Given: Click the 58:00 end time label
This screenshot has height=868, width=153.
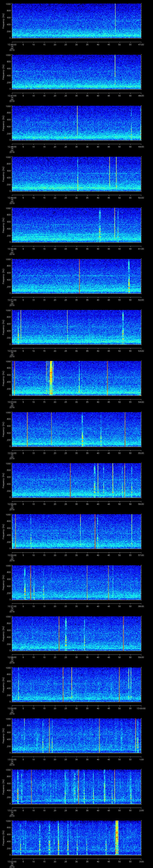Looking at the screenshot, I should (x=141, y=606).
